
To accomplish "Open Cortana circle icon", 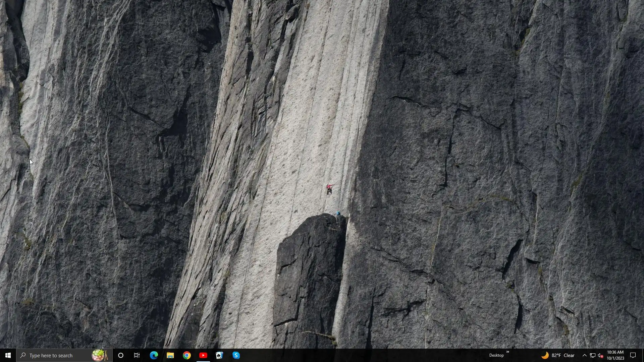I will pos(121,355).
